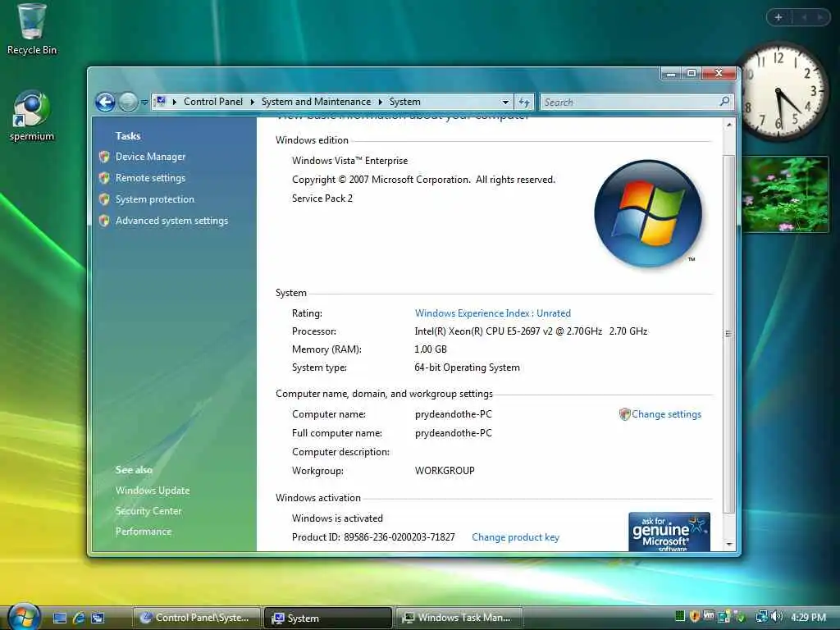Open the Start menu orb
Screen dimensions: 840x630
24,616
